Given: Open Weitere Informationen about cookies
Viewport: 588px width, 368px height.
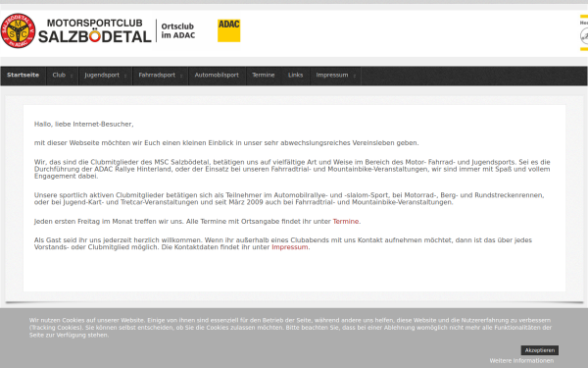Looking at the screenshot, I should click(x=521, y=361).
